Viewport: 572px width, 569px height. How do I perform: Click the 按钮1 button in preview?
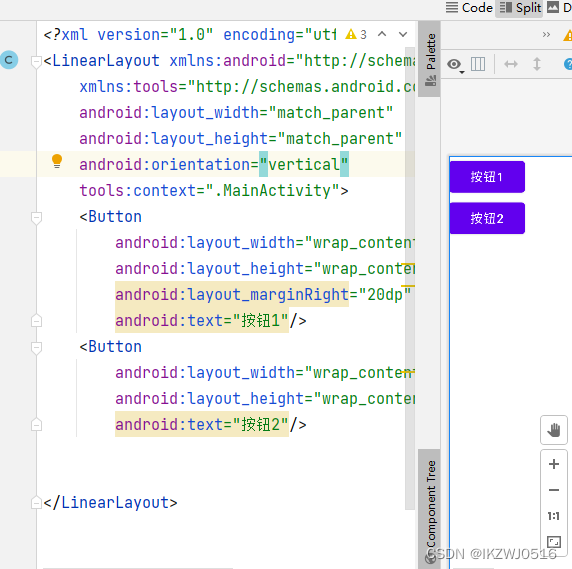click(487, 177)
